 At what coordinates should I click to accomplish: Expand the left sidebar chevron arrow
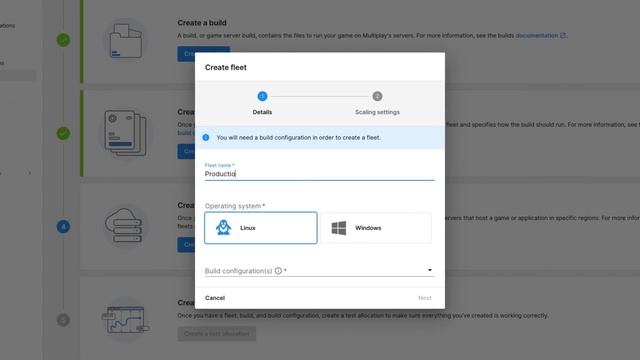tap(30, 173)
